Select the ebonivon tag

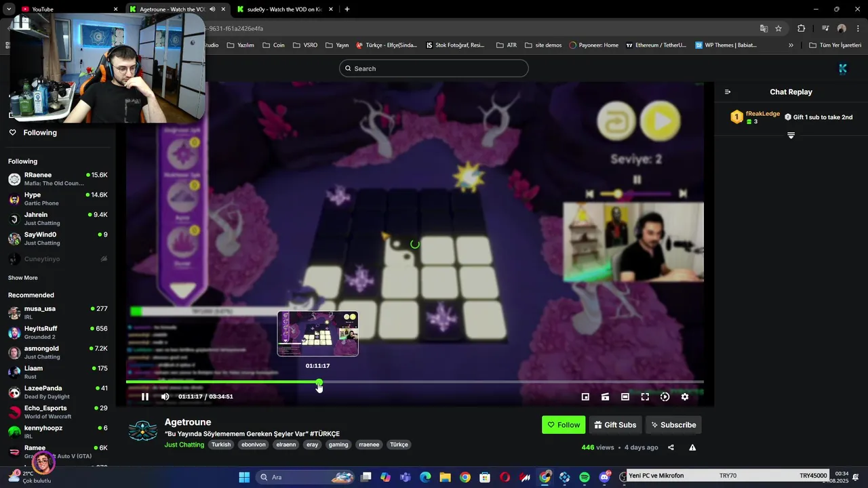254,445
